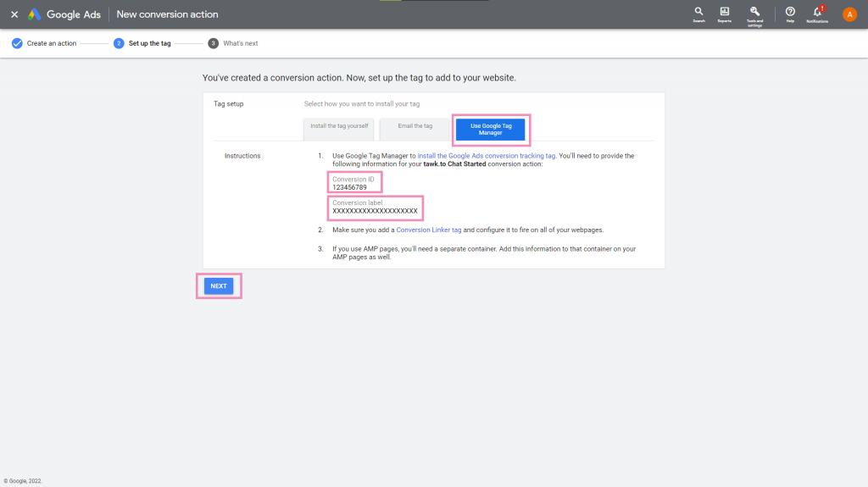Image resolution: width=868 pixels, height=487 pixels.
Task: Select 'Use Google Tag Manager' tab
Action: pos(491,130)
